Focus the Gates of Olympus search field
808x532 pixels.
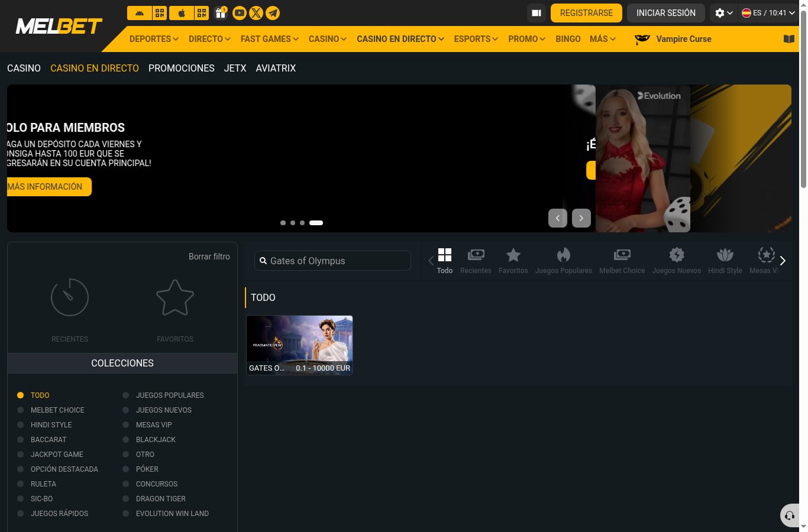[332, 261]
